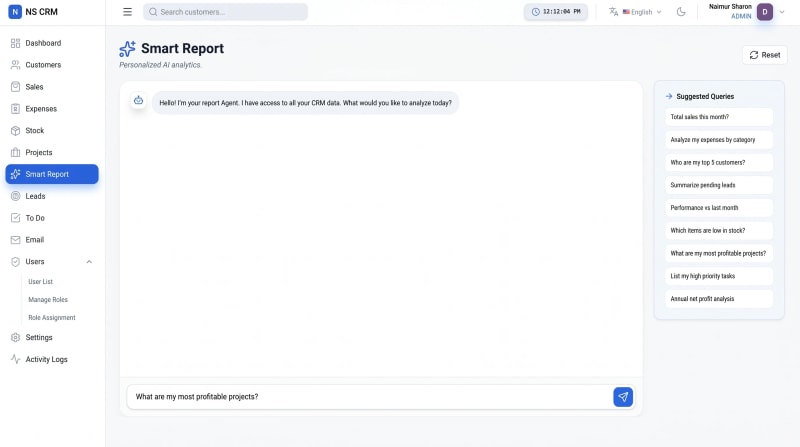
Task: Focus the Search customers field
Action: (x=225, y=12)
